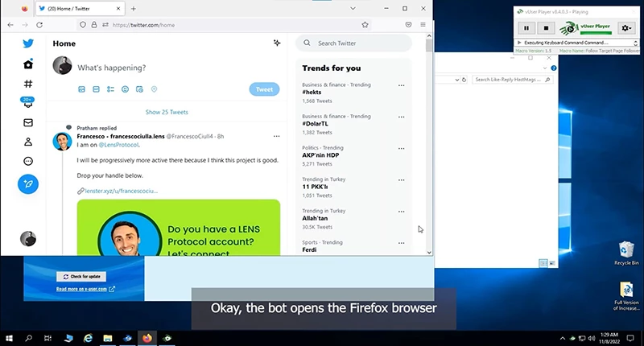This screenshot has width=644, height=346.
Task: Open more options for AKP'nin HDP trend
Action: [401, 149]
